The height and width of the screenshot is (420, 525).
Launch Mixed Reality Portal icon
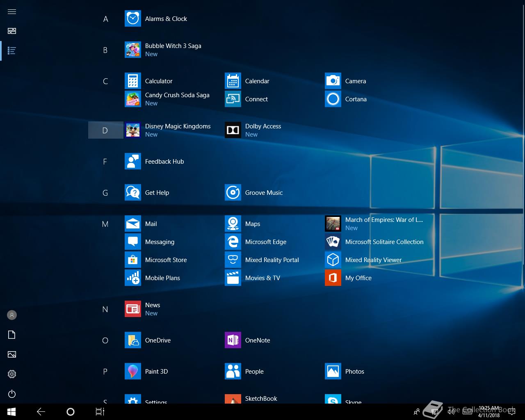click(x=233, y=260)
